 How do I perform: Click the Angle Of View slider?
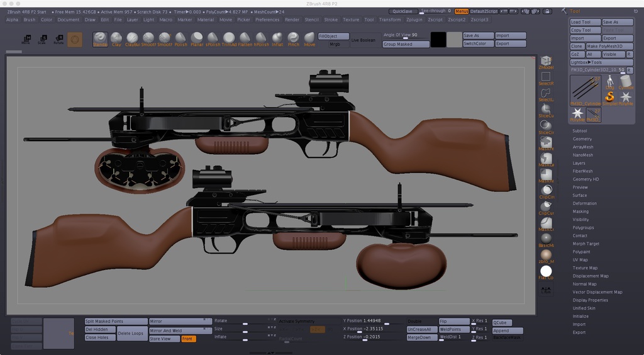click(x=406, y=36)
